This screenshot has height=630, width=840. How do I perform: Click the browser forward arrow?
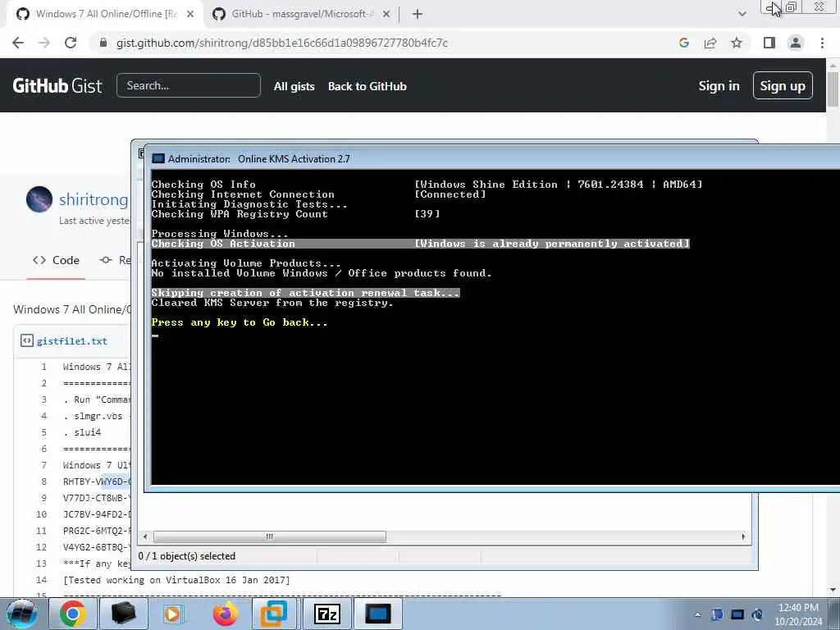tap(44, 43)
